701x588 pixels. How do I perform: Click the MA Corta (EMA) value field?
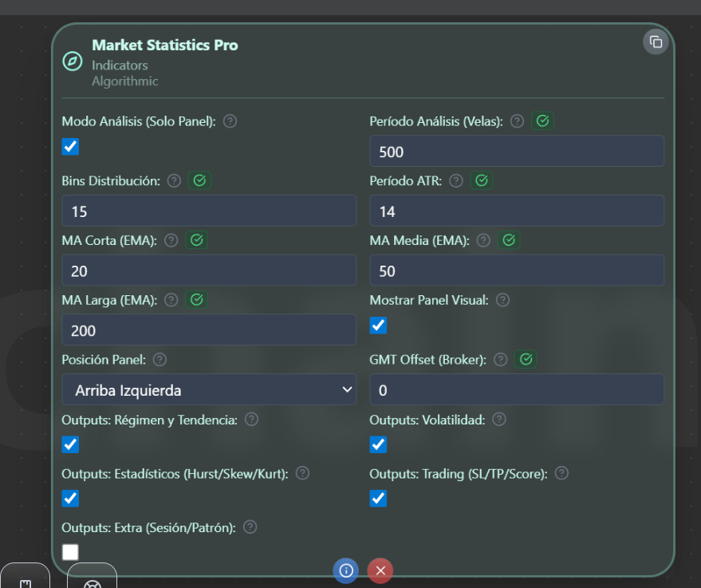pyautogui.click(x=209, y=271)
